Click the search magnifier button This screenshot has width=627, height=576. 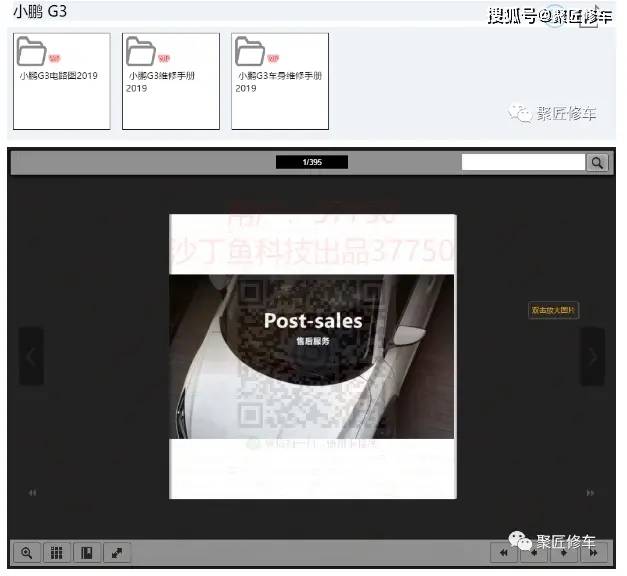click(x=597, y=163)
